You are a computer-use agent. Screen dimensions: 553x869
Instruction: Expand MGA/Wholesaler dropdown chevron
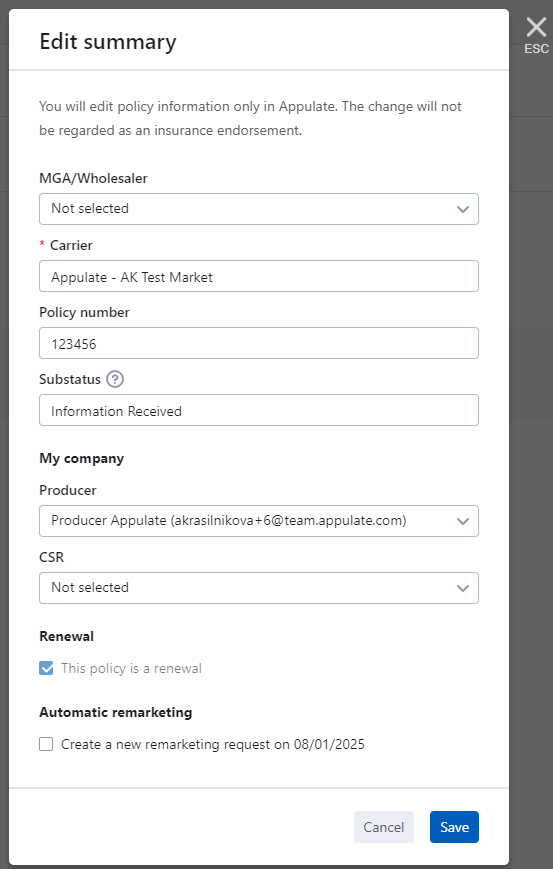click(x=463, y=209)
